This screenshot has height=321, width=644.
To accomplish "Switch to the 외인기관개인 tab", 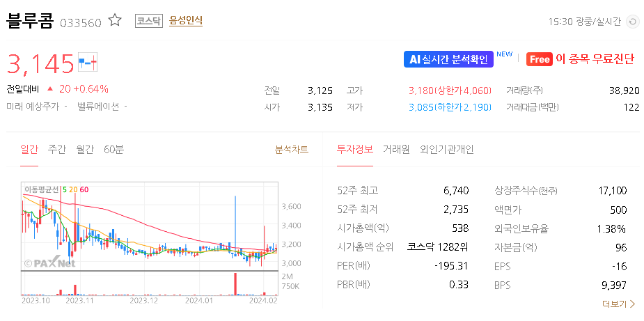I will point(447,150).
